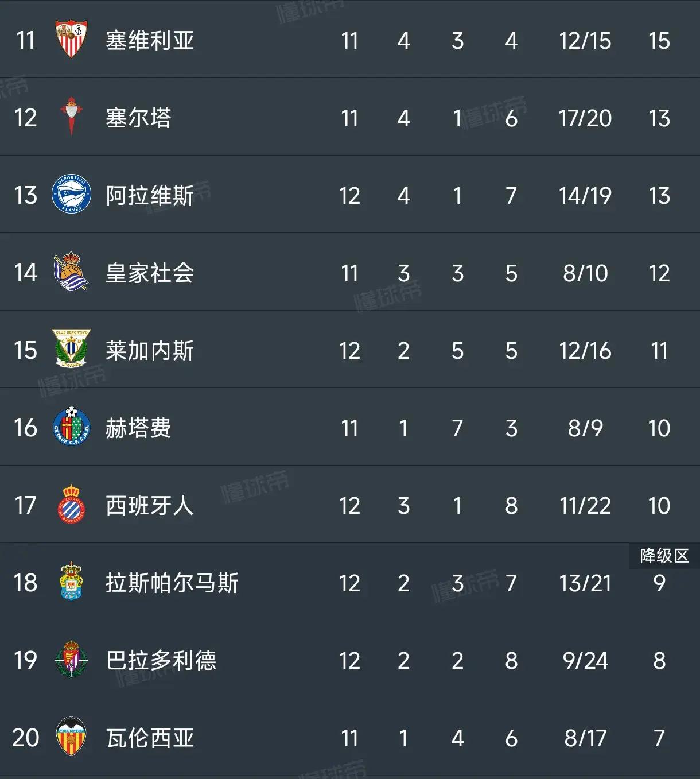Click Espanyol's points total 10

tap(661, 506)
